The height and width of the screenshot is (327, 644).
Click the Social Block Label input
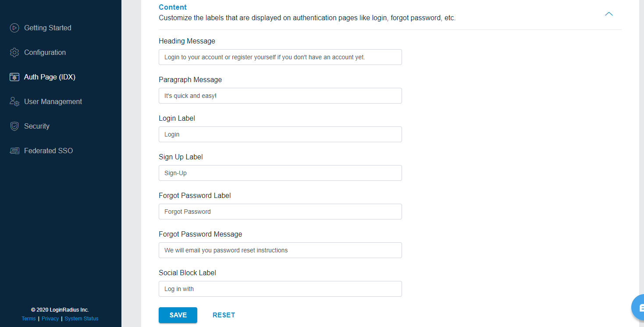pyautogui.click(x=280, y=289)
